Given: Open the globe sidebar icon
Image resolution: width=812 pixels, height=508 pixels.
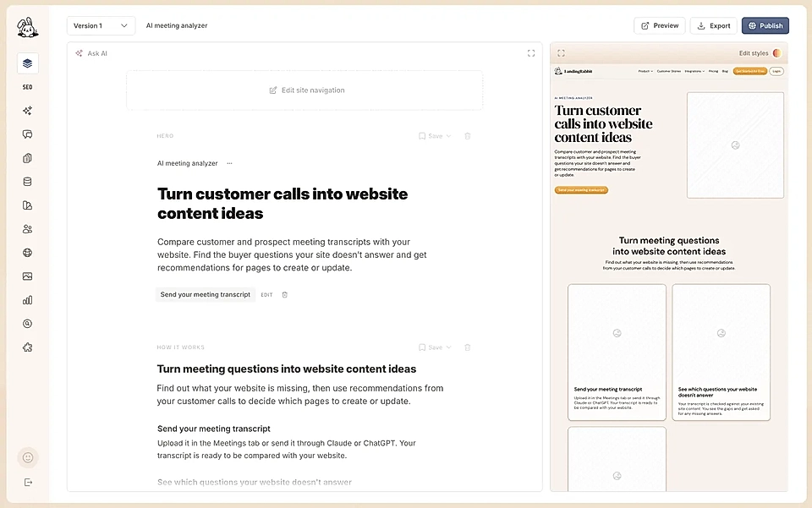Looking at the screenshot, I should point(27,253).
